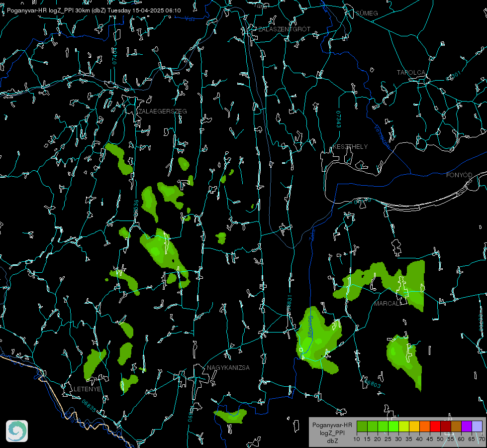The width and height of the screenshot is (487, 448).
Task: Select the 06831 road number label
Action: point(289,303)
